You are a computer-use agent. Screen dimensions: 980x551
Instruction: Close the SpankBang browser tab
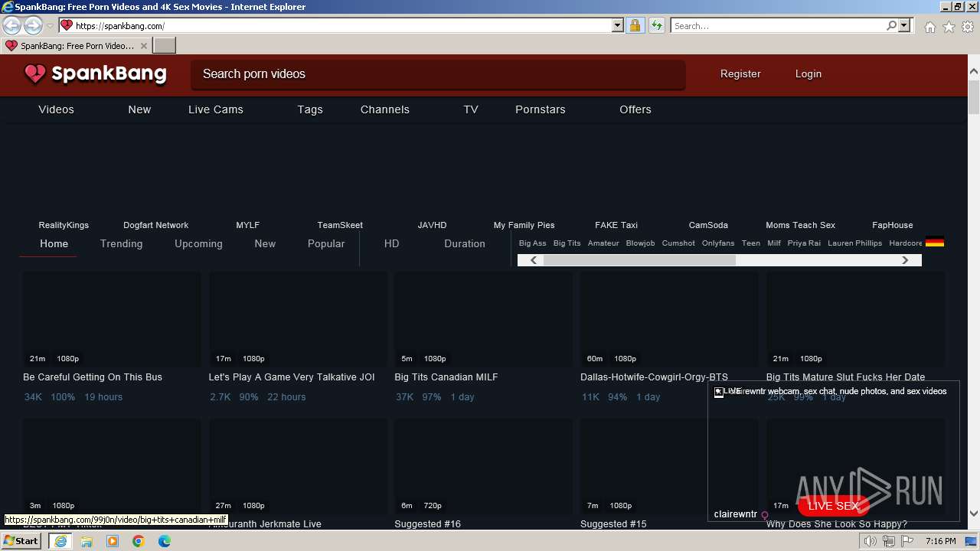[143, 46]
